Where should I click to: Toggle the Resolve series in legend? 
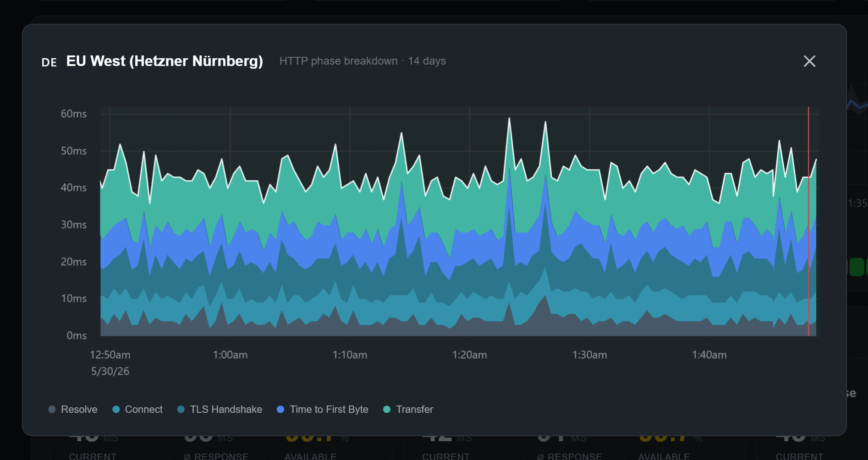pyautogui.click(x=73, y=409)
